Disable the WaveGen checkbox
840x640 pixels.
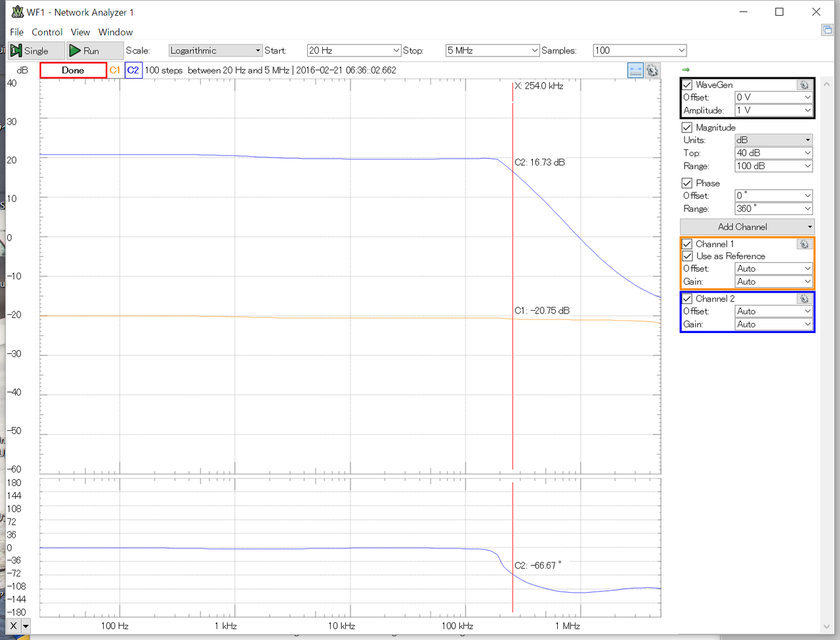687,85
